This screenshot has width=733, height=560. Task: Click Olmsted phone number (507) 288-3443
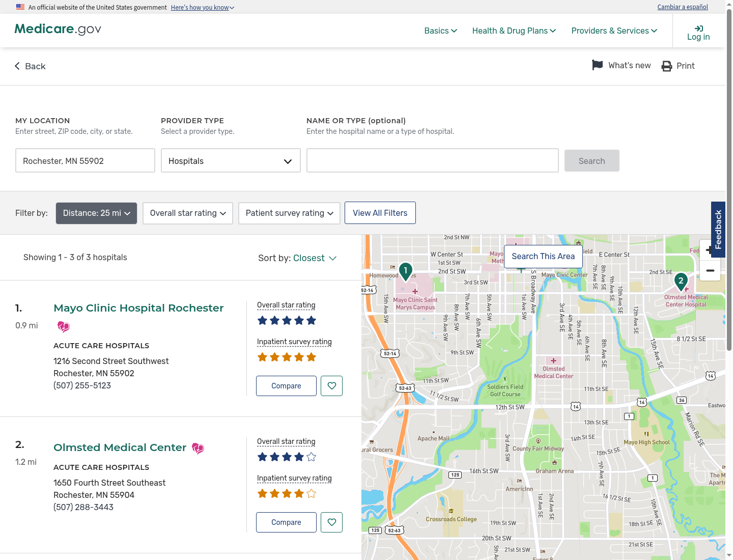pyautogui.click(x=83, y=507)
